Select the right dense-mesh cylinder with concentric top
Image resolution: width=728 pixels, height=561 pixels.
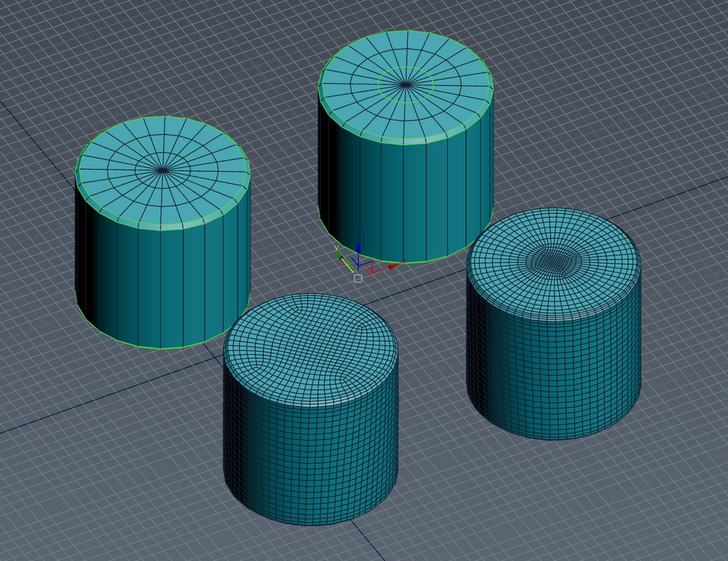(554, 323)
